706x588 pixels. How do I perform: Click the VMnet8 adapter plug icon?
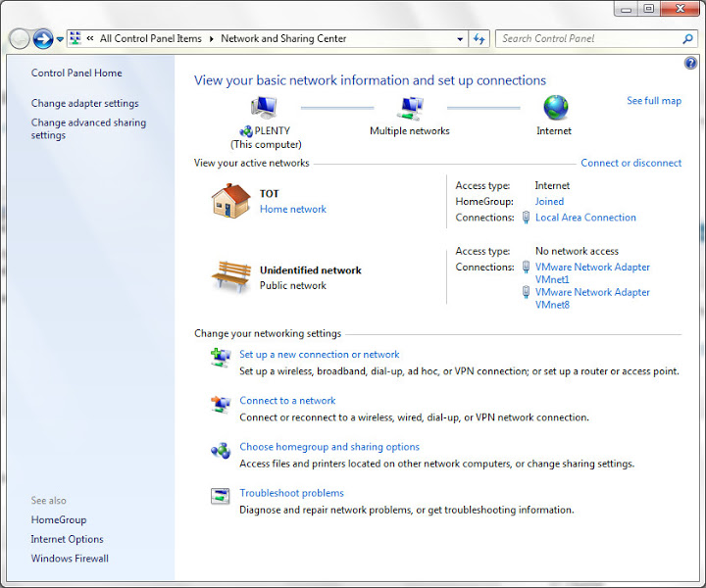click(526, 292)
